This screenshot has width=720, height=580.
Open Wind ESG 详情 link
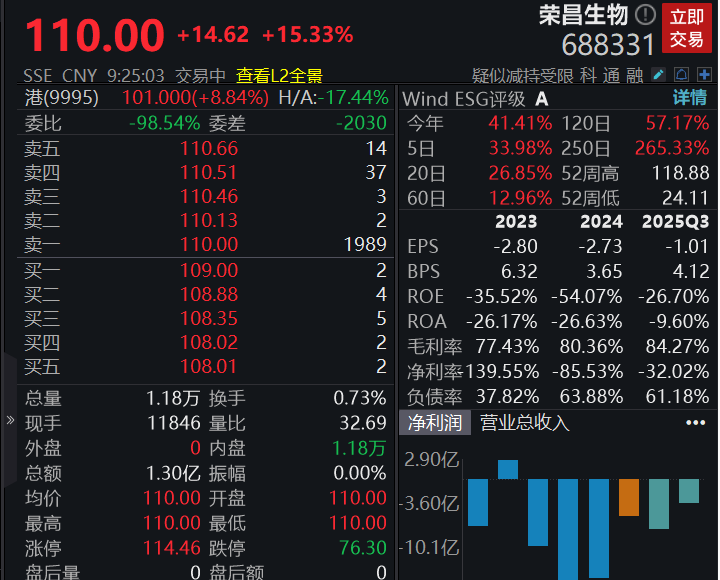[x=690, y=98]
